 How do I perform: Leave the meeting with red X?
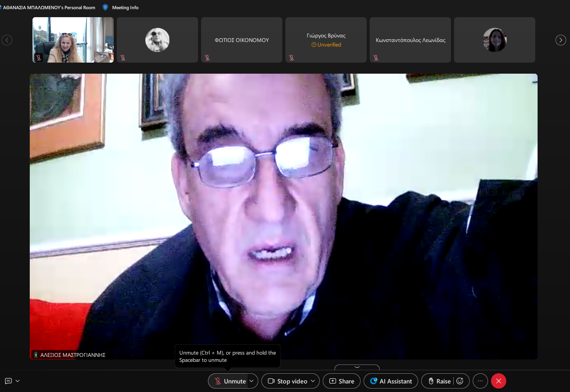499,381
